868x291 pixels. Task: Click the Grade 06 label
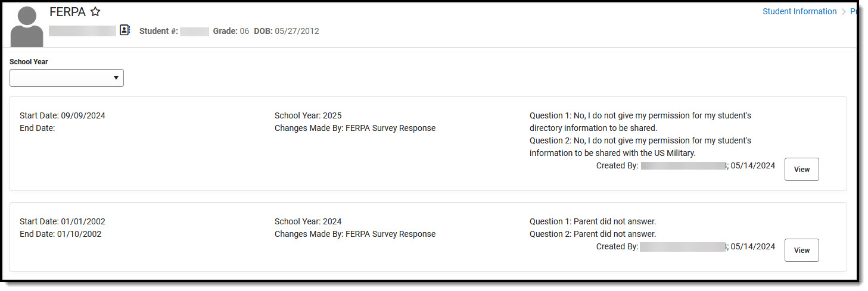click(x=231, y=31)
